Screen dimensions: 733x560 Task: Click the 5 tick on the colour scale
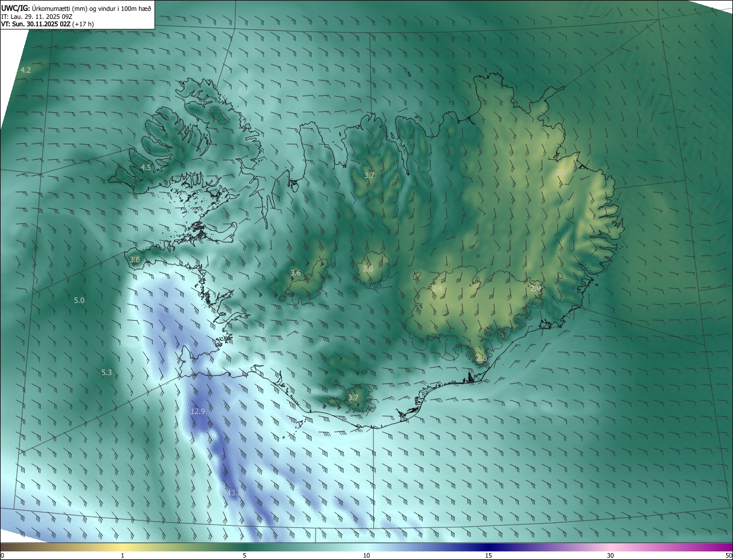click(x=245, y=555)
